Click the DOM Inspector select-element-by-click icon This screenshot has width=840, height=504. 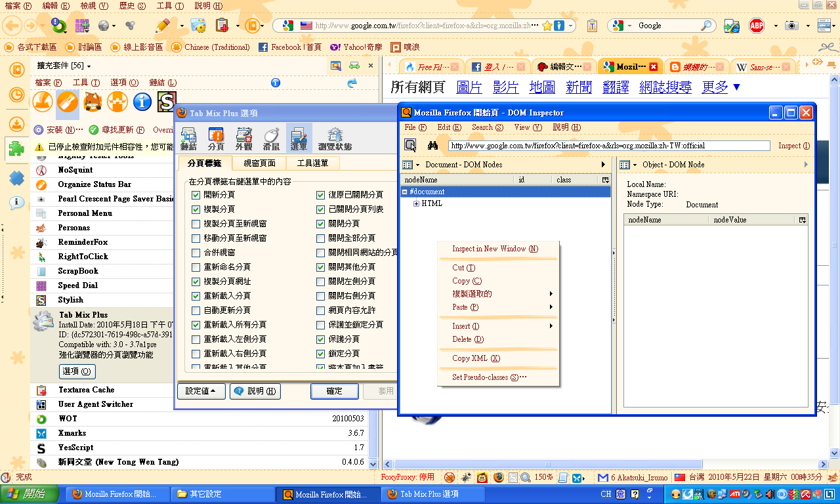tap(410, 146)
